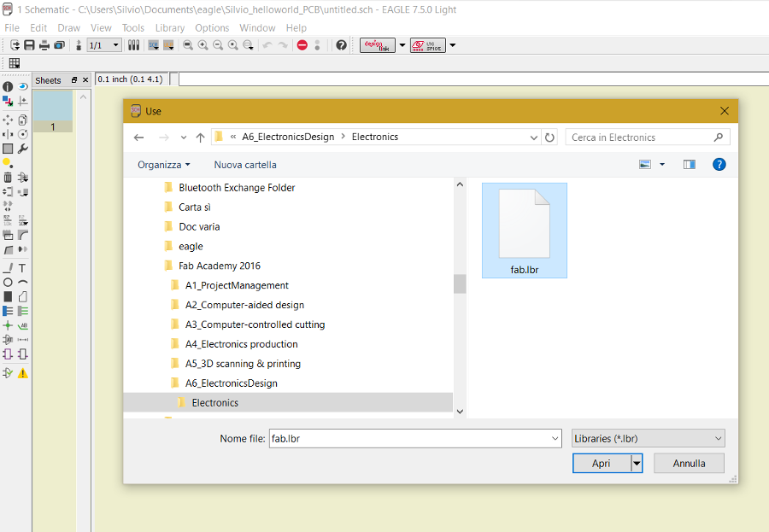Viewport: 769px width, 532px height.
Task: Refresh the Electronics folder view
Action: pyautogui.click(x=549, y=137)
